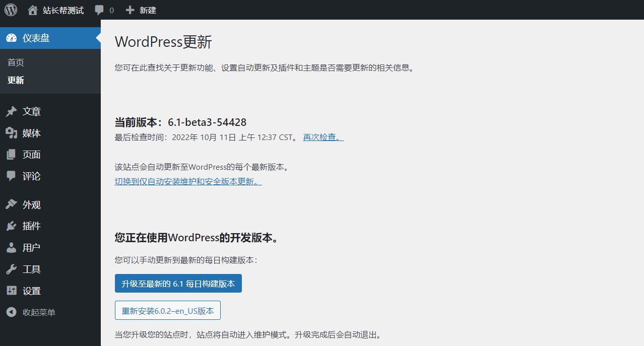The image size is (644, 346).
Task: Click the 文章 pushpin icon
Action: [x=11, y=112]
